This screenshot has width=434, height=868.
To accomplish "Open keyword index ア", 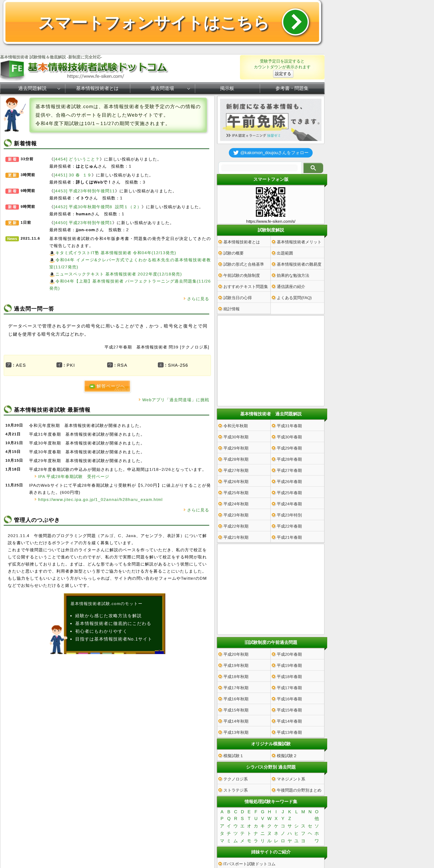I will (222, 826).
